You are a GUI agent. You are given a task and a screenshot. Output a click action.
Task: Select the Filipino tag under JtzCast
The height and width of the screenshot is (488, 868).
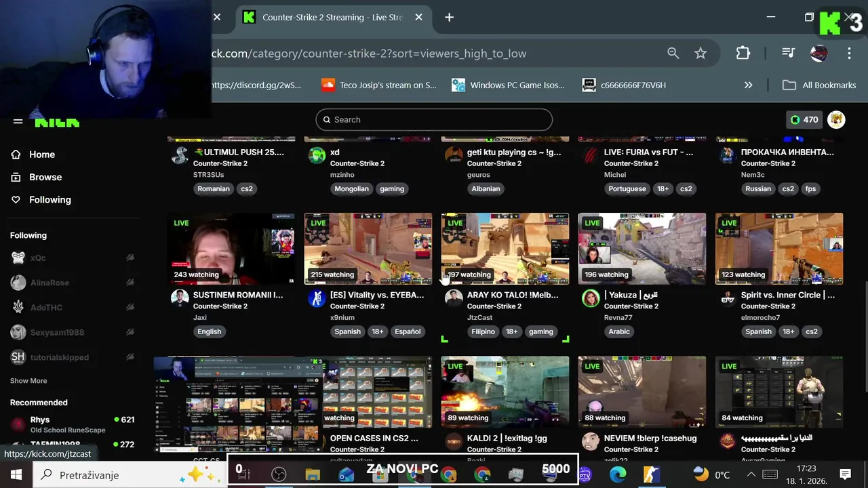click(x=483, y=331)
